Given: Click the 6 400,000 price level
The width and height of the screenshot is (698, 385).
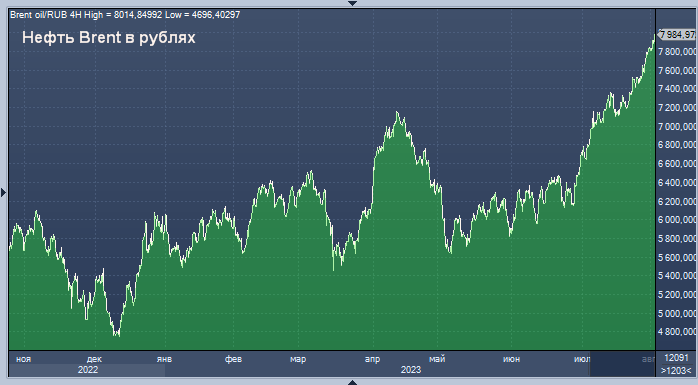Looking at the screenshot, I should [x=677, y=183].
